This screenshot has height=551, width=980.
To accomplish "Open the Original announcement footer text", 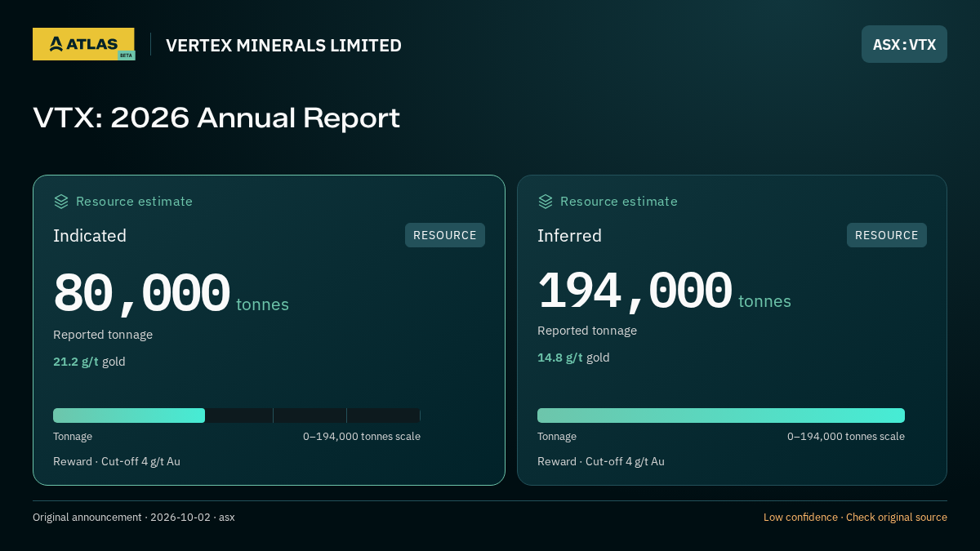I will (134, 518).
